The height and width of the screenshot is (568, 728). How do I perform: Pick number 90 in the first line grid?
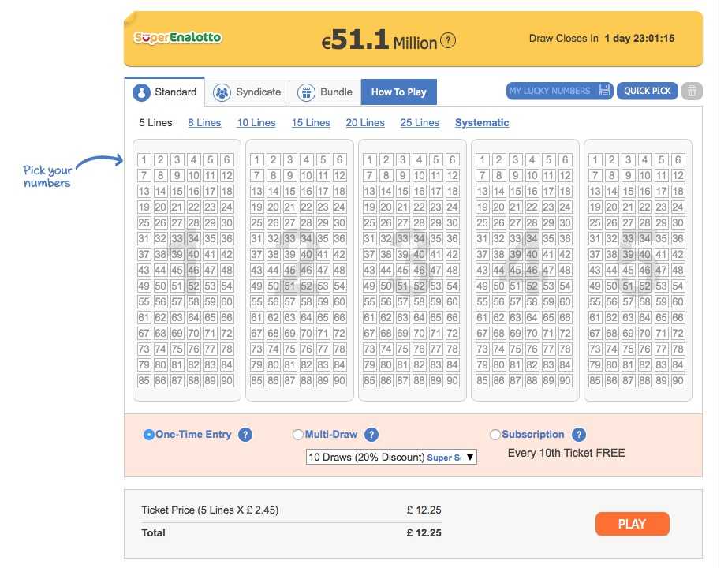[226, 381]
